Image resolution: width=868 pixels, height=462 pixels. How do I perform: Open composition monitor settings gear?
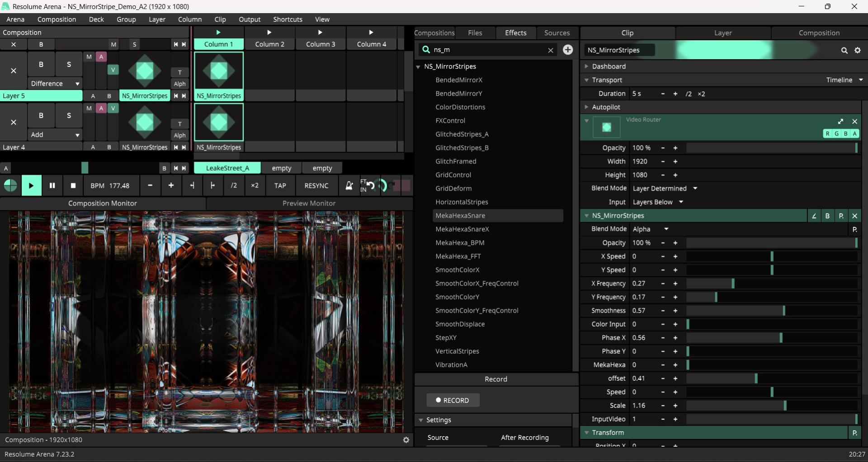pyautogui.click(x=406, y=440)
